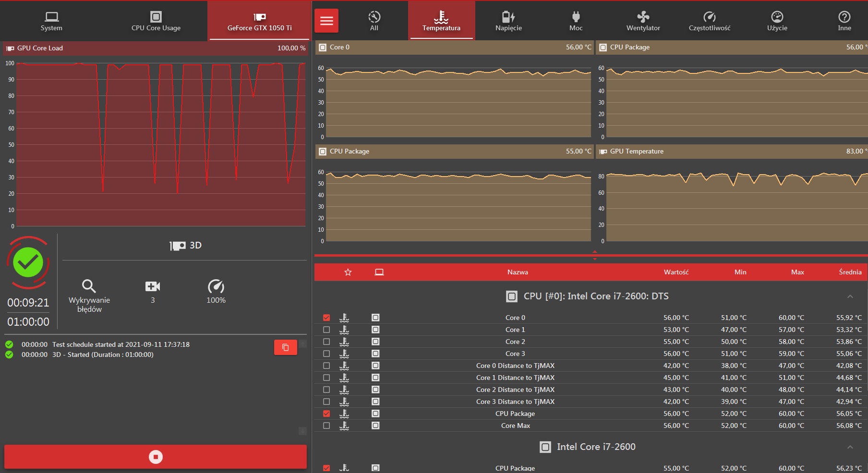This screenshot has height=473, width=868.
Task: Click the chip icon in Core 0 graph header
Action: click(x=323, y=47)
